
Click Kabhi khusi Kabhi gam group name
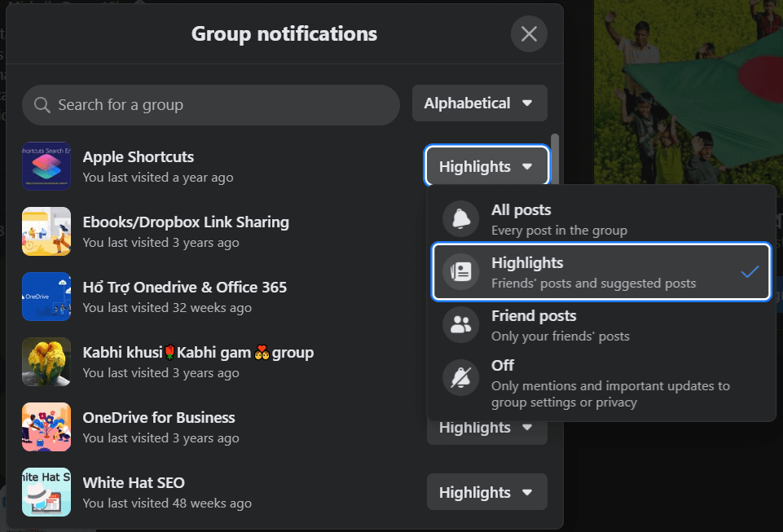pyautogui.click(x=198, y=352)
